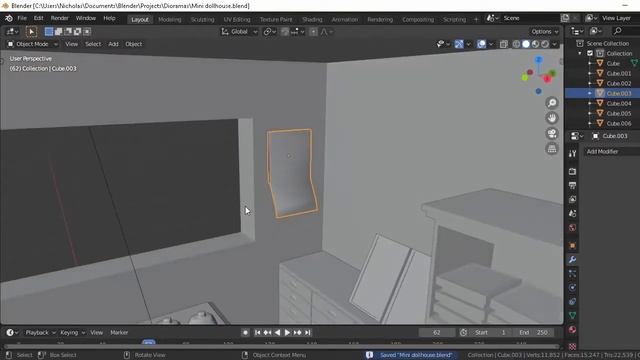The height and width of the screenshot is (360, 640).
Task: Collapse the Collection tree in outliner
Action: point(580,53)
